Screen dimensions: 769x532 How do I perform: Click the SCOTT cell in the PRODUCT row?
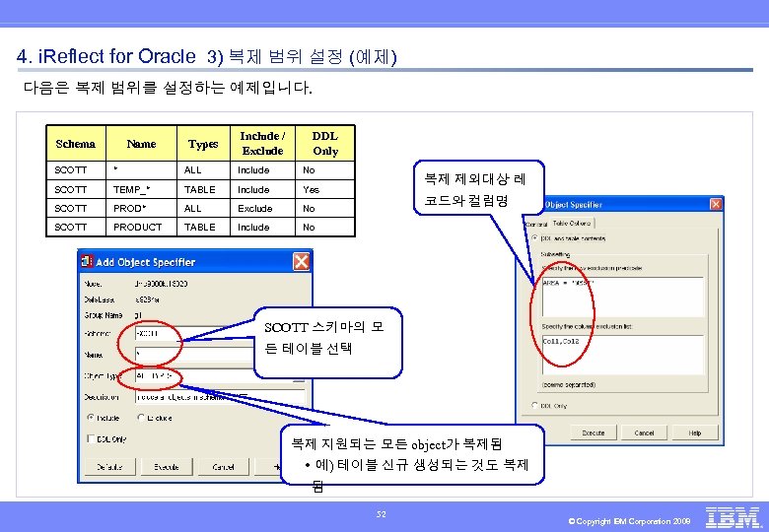point(76,228)
